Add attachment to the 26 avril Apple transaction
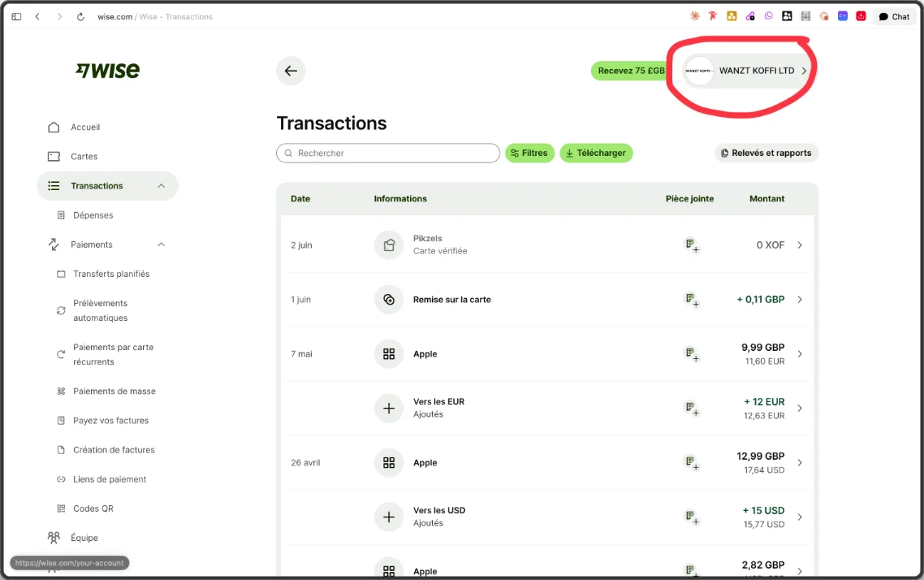The image size is (924, 580). (x=691, y=462)
